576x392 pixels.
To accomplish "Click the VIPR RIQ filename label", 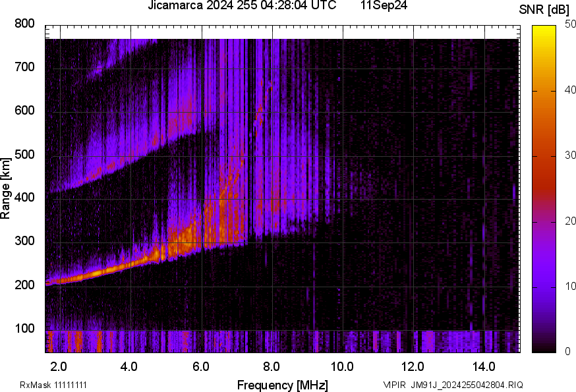I will [x=453, y=385].
